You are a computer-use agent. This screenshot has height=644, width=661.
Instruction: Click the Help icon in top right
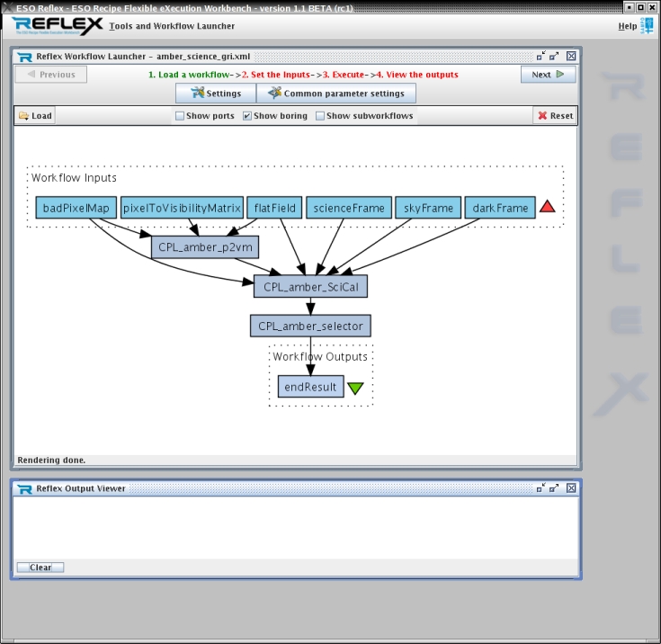[x=648, y=25]
